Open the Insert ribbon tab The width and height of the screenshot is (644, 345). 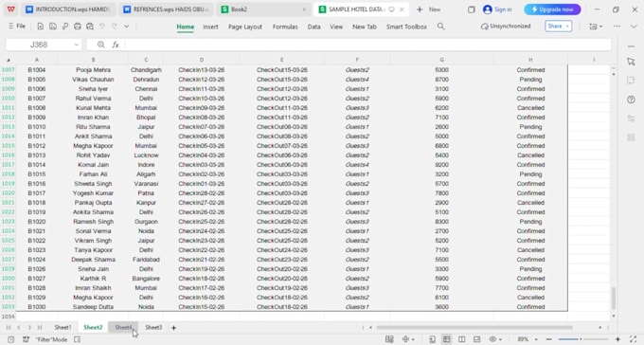pyautogui.click(x=210, y=27)
